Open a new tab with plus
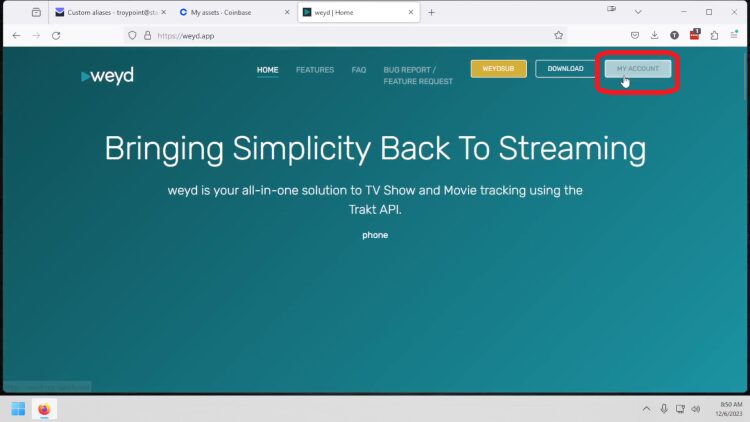This screenshot has width=750, height=422. coord(431,12)
